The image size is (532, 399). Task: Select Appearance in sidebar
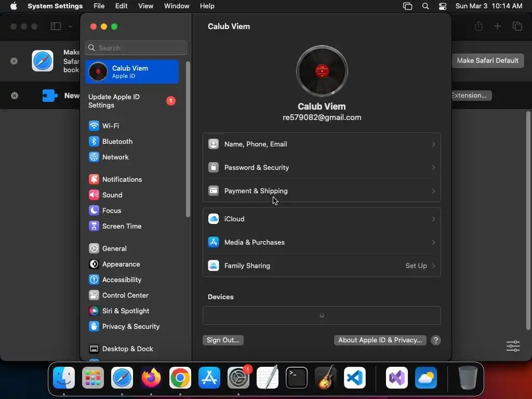[x=114, y=264]
